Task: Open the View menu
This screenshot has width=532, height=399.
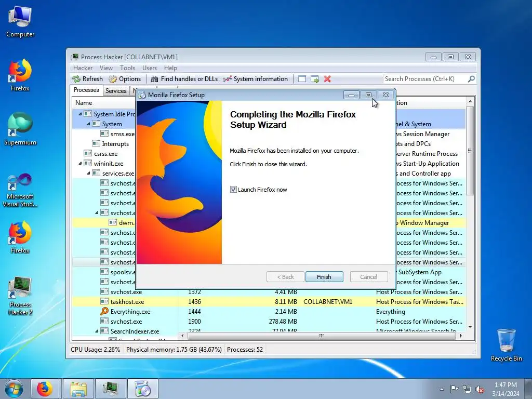Action: coord(106,68)
